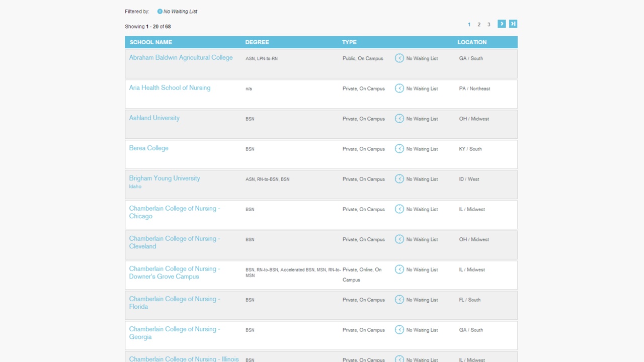Open Aria Health School of Nursing
Image resolution: width=644 pixels, height=362 pixels.
[170, 88]
